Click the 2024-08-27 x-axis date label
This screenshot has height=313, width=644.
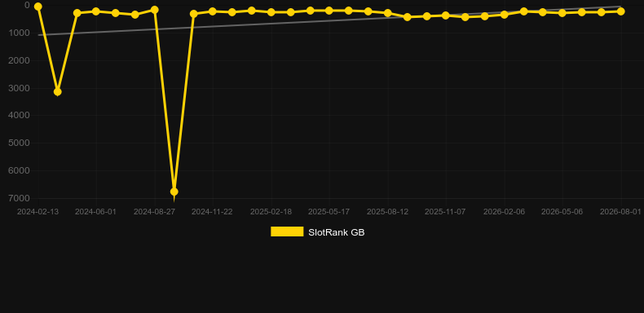(154, 212)
